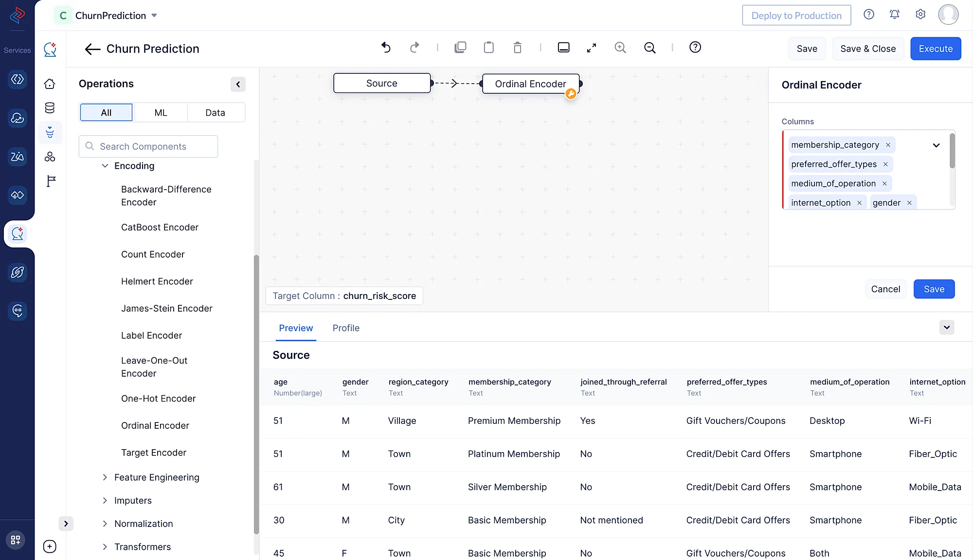Select the ML operations filter
973x560 pixels.
point(161,113)
